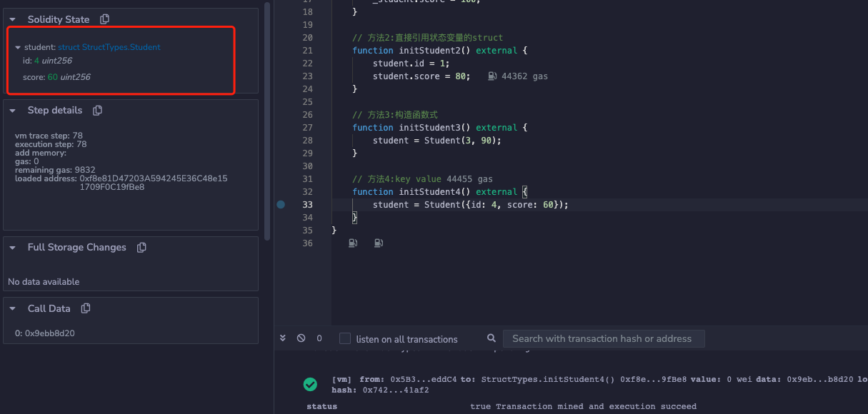This screenshot has width=868, height=414.
Task: Collapse the Call Data section
Action: 13,309
